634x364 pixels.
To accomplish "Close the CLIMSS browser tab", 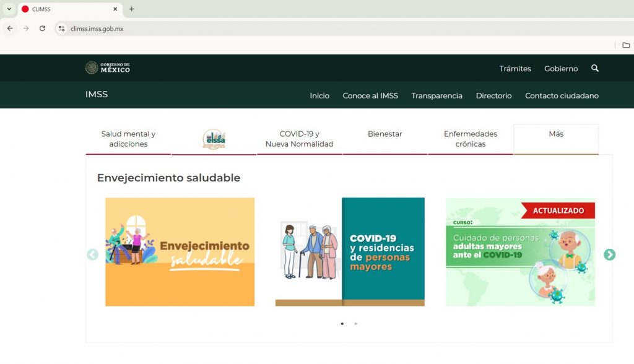I will pyautogui.click(x=115, y=9).
